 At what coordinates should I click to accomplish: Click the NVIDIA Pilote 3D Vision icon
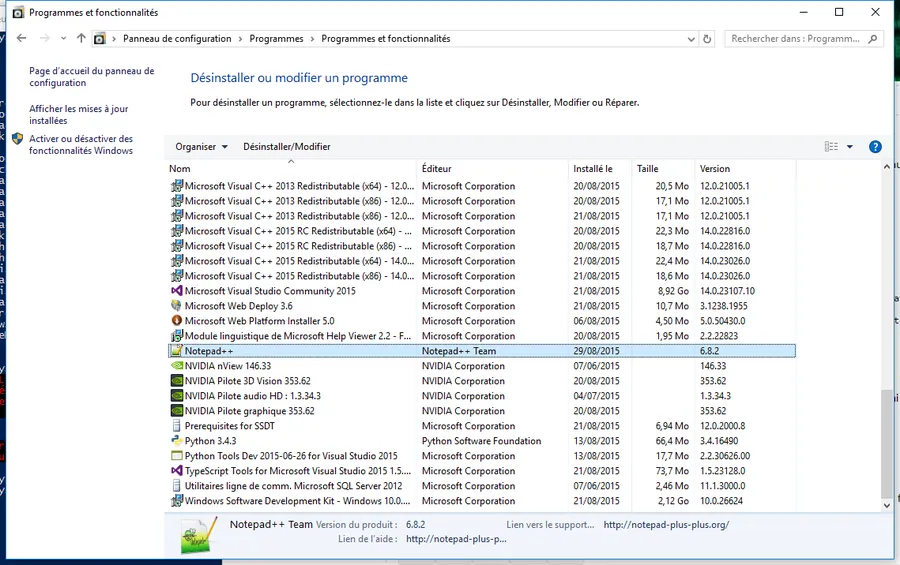[177, 381]
